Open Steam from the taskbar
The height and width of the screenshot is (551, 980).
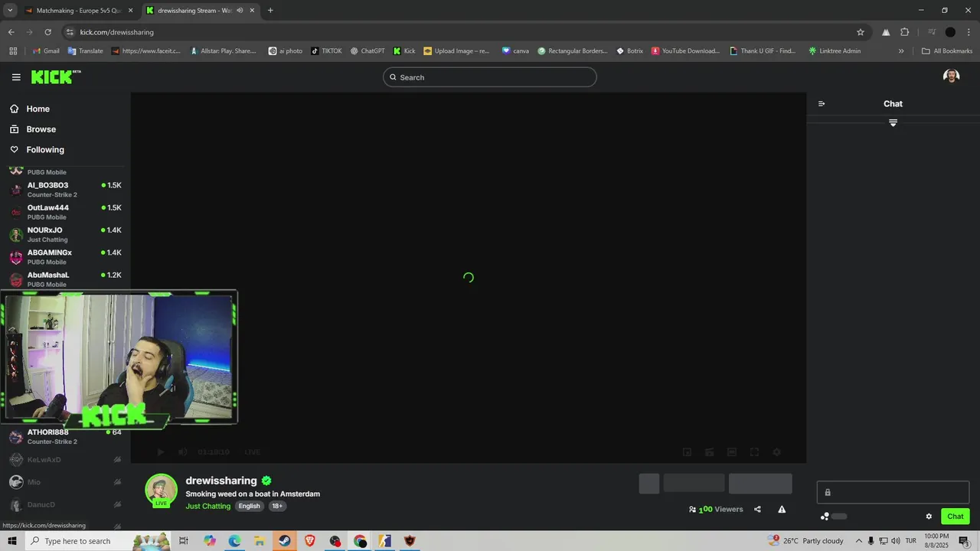click(284, 541)
